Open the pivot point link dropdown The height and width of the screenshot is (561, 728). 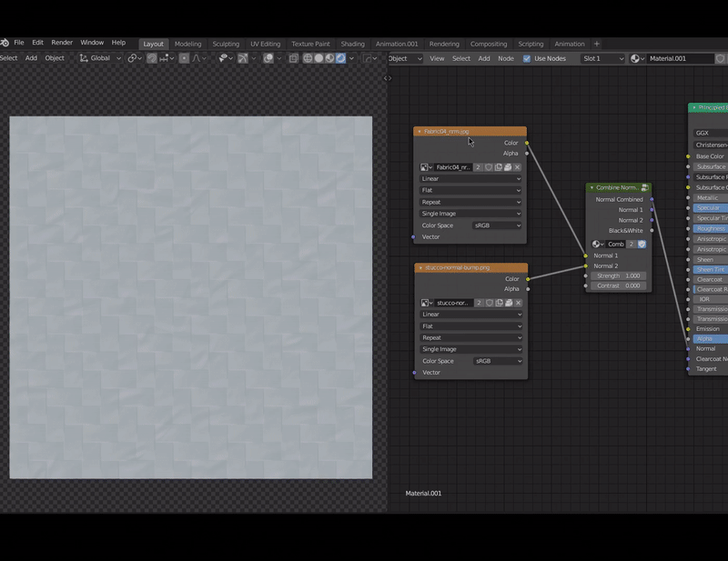click(x=135, y=58)
